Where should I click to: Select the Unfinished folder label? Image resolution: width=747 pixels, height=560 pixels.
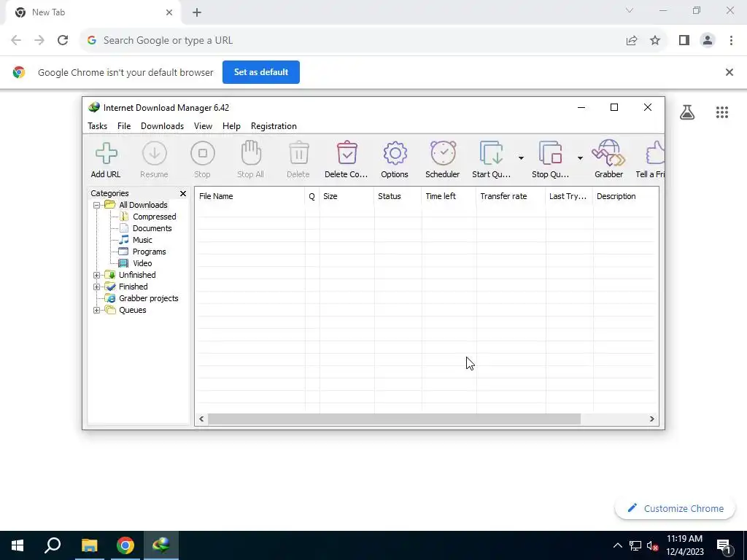pyautogui.click(x=137, y=275)
